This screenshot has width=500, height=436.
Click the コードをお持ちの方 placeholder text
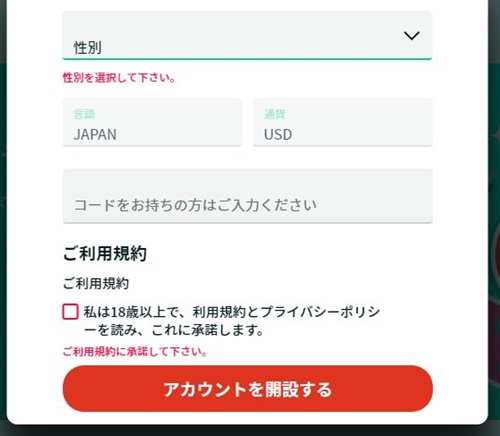(195, 205)
